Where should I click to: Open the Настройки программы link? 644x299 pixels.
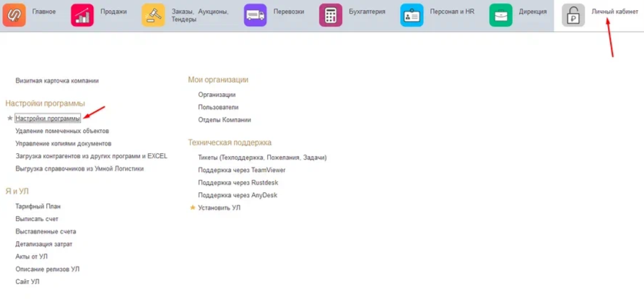point(48,118)
